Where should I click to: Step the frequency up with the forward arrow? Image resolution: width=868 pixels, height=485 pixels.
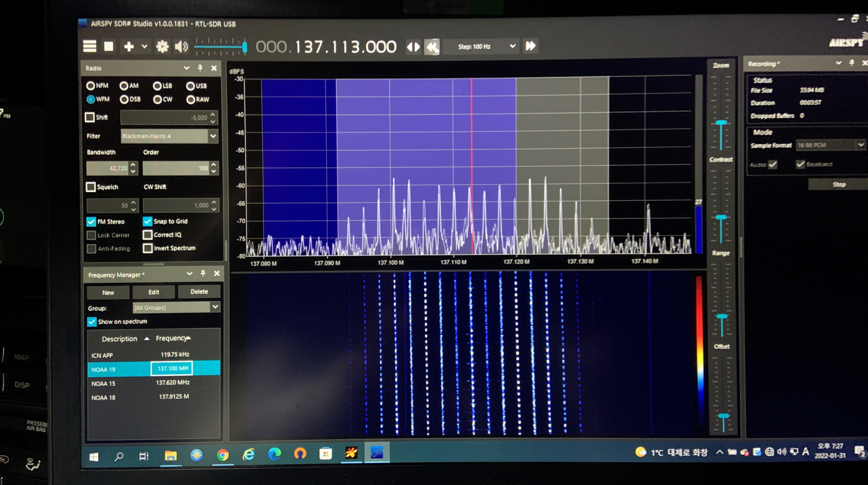point(530,46)
